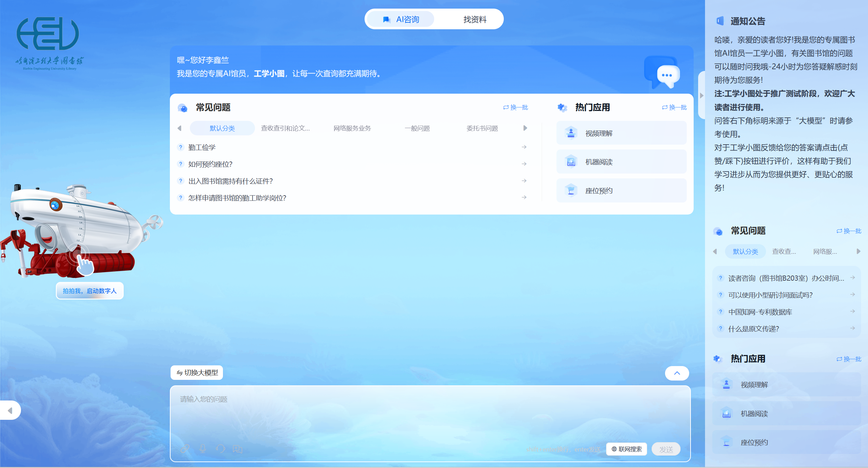Click the microphone voice input icon
This screenshot has height=468, width=868.
point(203,449)
